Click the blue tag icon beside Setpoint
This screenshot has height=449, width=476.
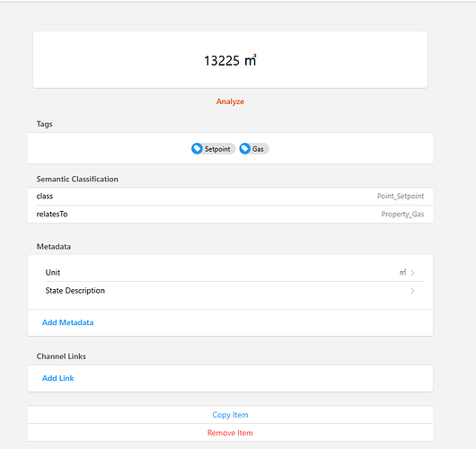197,149
